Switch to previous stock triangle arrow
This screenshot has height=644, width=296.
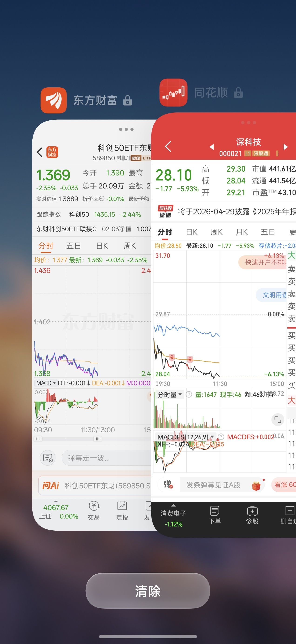tap(212, 147)
